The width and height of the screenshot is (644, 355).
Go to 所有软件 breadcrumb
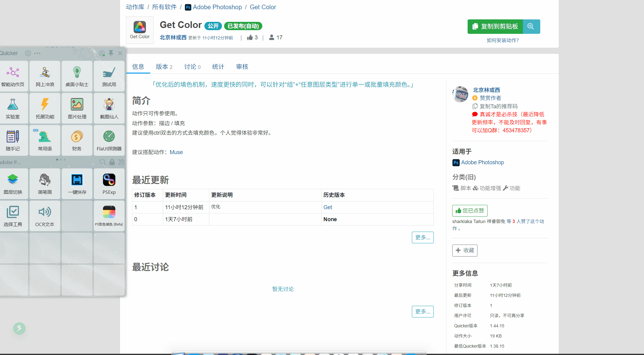click(x=164, y=7)
